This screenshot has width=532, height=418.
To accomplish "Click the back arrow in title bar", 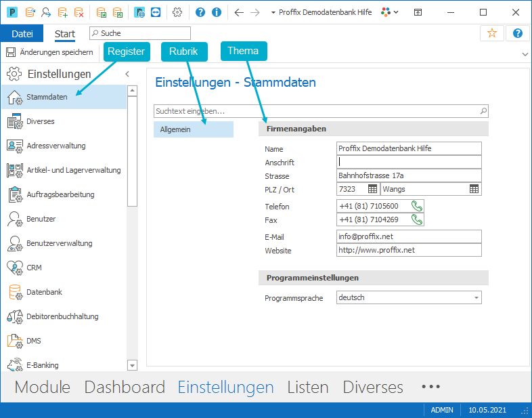I will point(239,13).
